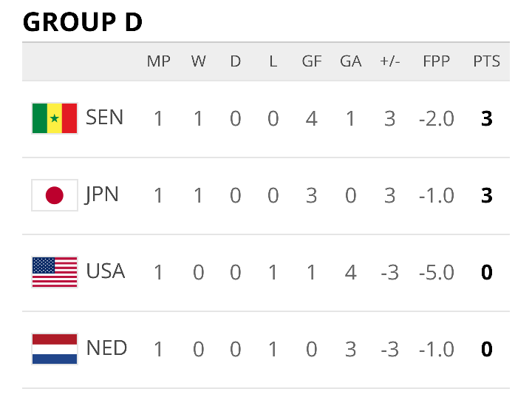Click Netherlands' goals against value
This screenshot has width=532, height=403.
tap(350, 349)
